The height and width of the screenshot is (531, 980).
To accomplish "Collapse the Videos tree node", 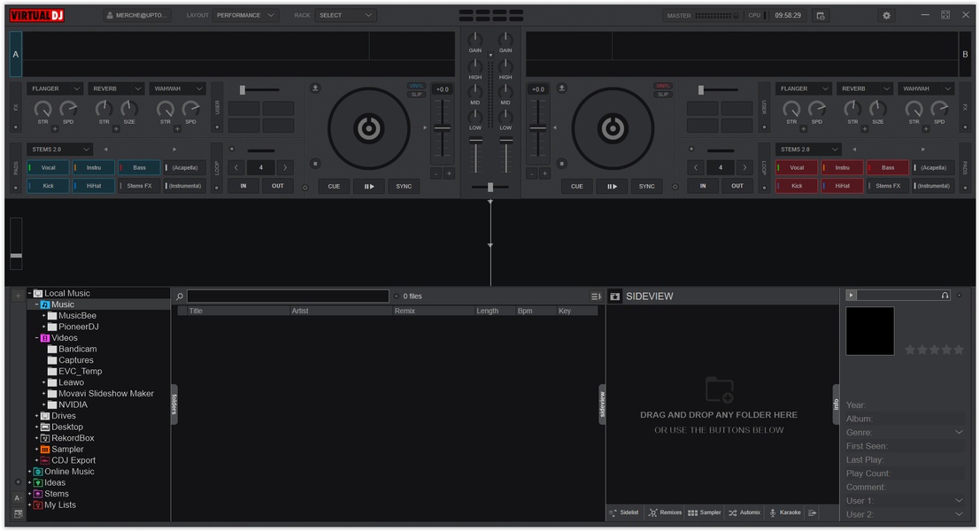I will point(37,338).
